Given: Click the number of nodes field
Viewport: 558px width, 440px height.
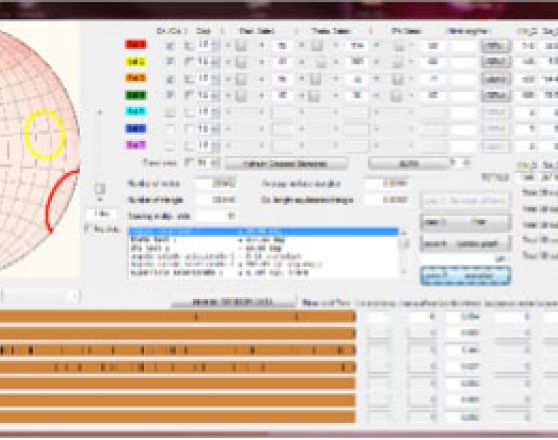Looking at the screenshot, I should [215, 183].
